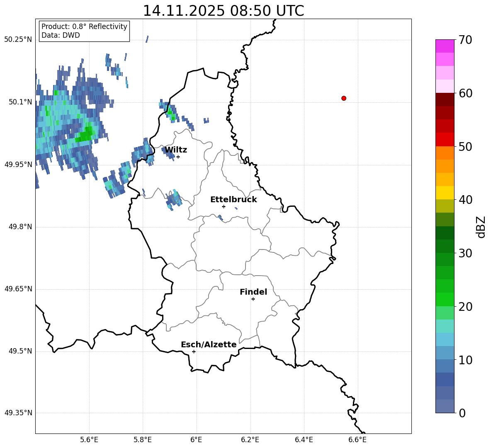Click the 6.6°E longitude label
This screenshot has width=491, height=448.
coord(357,440)
